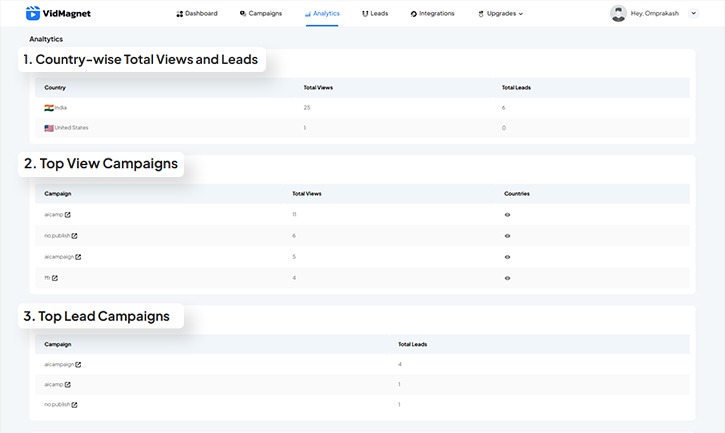Click external link icon beside no publish in Top Lead Campaigns
This screenshot has height=433, width=725.
click(x=74, y=405)
